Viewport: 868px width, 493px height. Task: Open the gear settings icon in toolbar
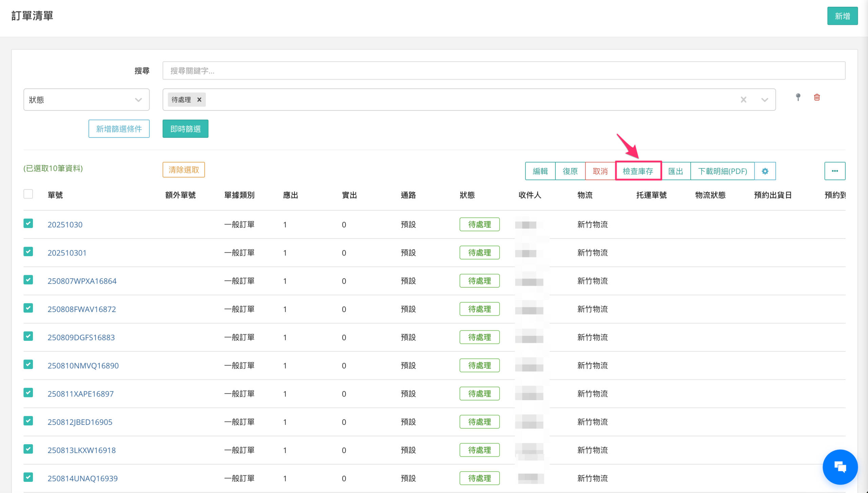point(765,171)
